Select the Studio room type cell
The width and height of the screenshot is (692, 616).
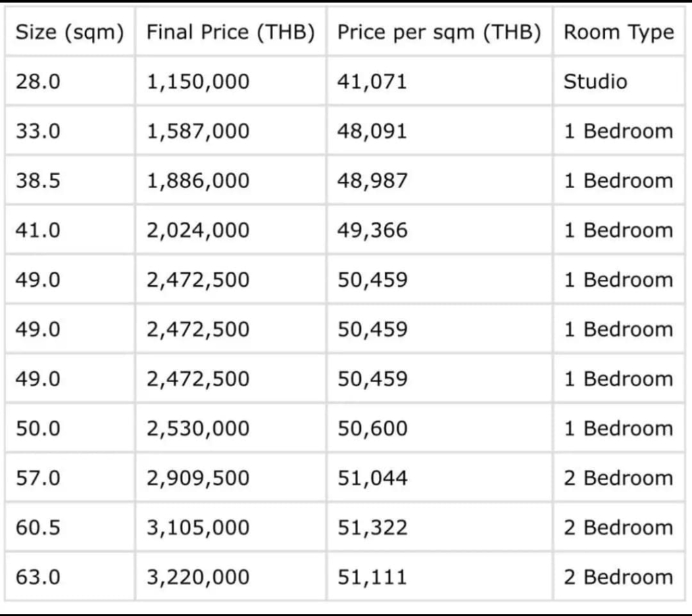click(x=595, y=82)
